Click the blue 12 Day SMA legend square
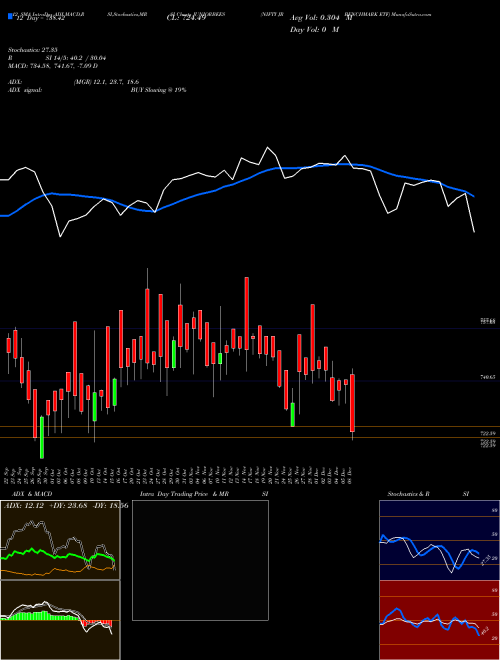The image size is (500, 660). point(10,17)
